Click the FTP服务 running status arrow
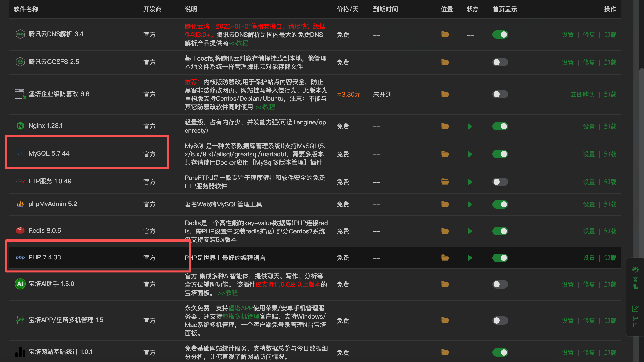 pyautogui.click(x=470, y=182)
